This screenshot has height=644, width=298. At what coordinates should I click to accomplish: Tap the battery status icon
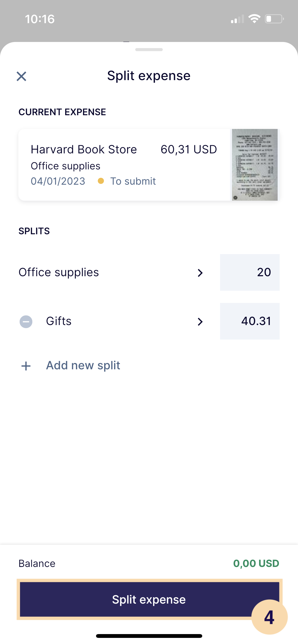[x=274, y=19]
